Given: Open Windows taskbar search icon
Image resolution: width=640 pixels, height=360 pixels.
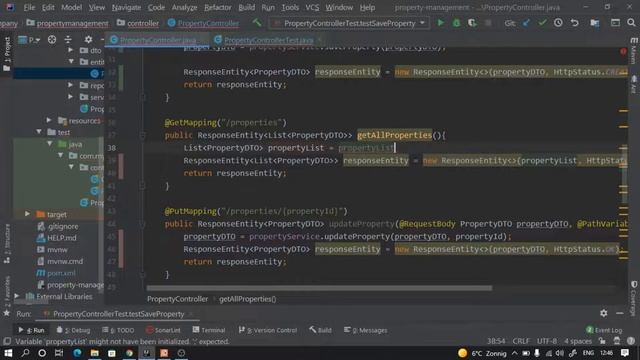Looking at the screenshot, I should pyautogui.click(x=25, y=353).
